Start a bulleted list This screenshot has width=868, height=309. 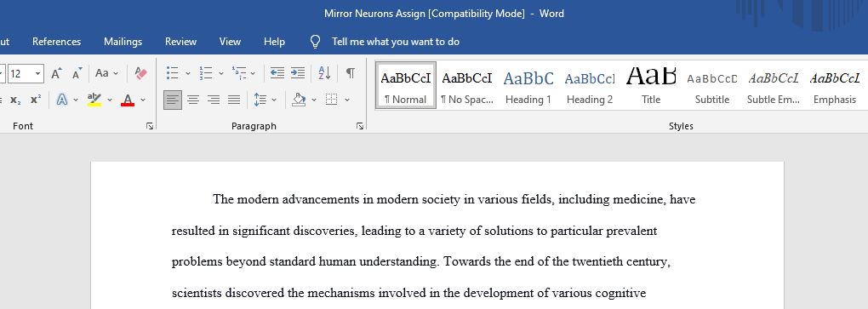click(173, 73)
